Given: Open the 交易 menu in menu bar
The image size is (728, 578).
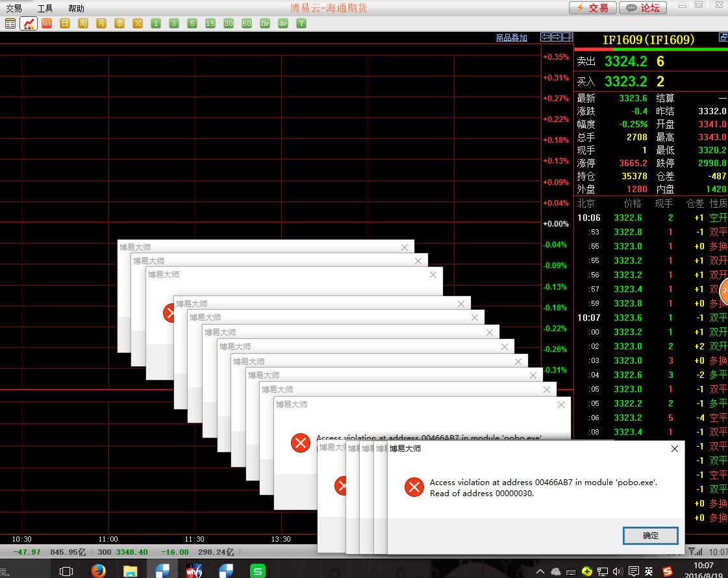Looking at the screenshot, I should pyautogui.click(x=14, y=8).
